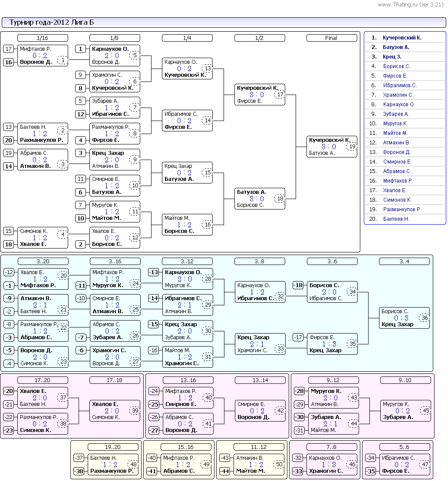The width and height of the screenshot is (448, 481).
Task: Click match number 13 circle in quarterfinal
Action: (208, 69)
